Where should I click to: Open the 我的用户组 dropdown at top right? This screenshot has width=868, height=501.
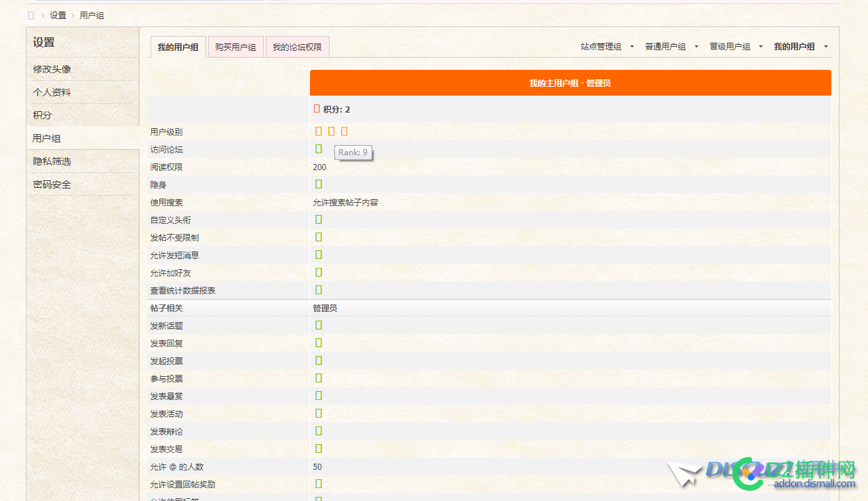(801, 47)
